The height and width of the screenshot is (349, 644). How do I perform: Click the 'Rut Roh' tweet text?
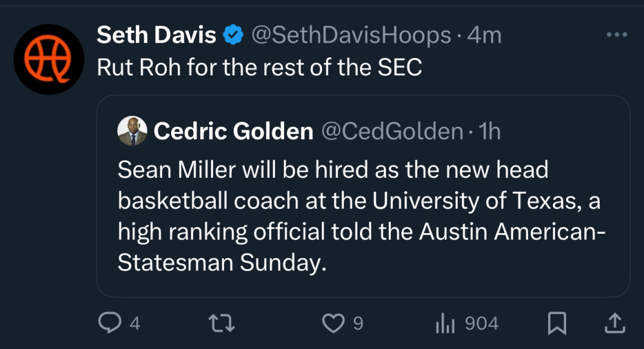pyautogui.click(x=260, y=68)
